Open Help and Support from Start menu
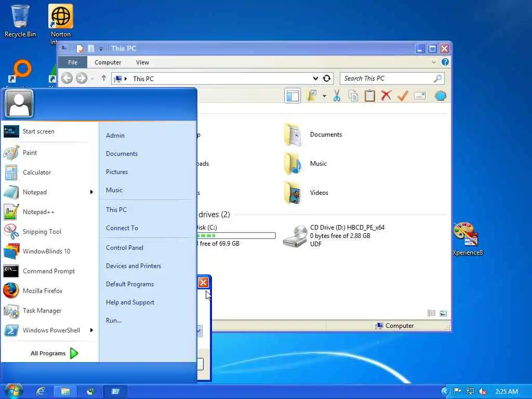 (x=130, y=302)
